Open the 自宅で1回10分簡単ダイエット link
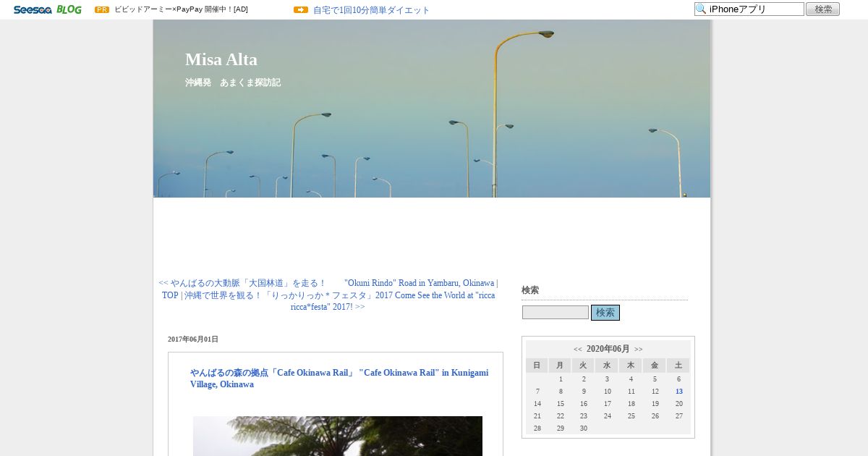The height and width of the screenshot is (456, 868). coord(371,10)
